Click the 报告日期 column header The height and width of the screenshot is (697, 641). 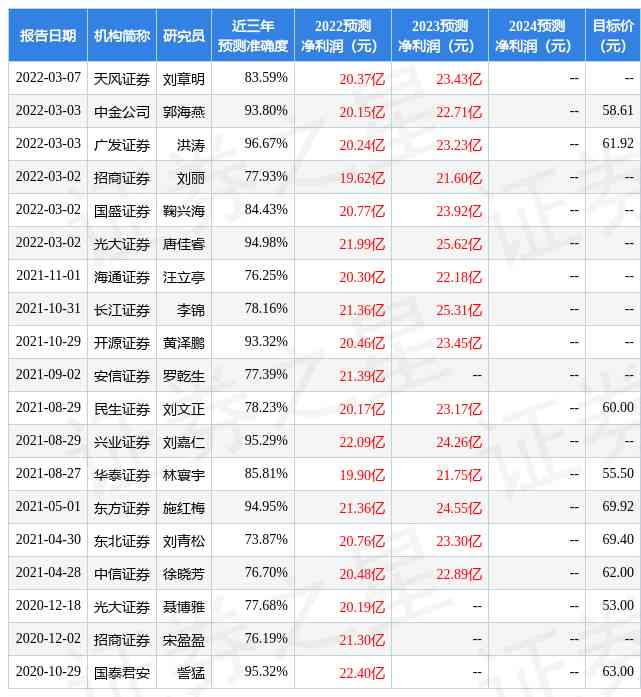coord(48,36)
